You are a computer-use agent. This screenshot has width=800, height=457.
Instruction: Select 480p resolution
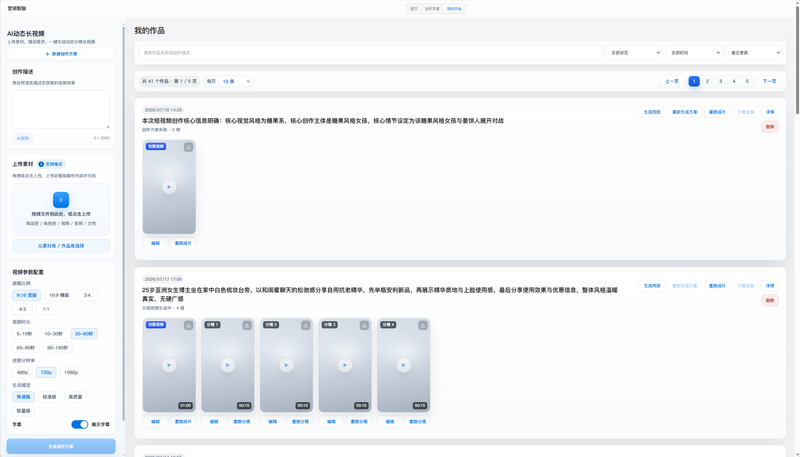point(22,372)
